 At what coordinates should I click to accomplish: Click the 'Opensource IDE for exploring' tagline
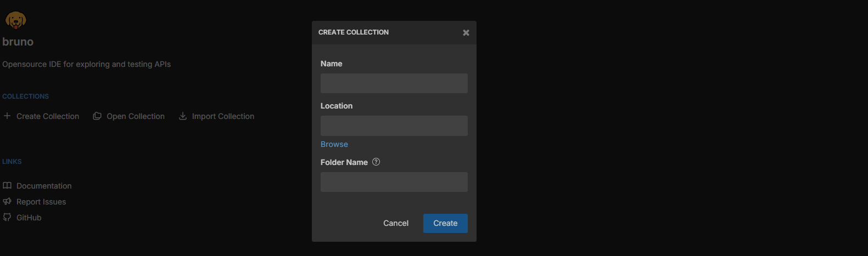pos(86,64)
